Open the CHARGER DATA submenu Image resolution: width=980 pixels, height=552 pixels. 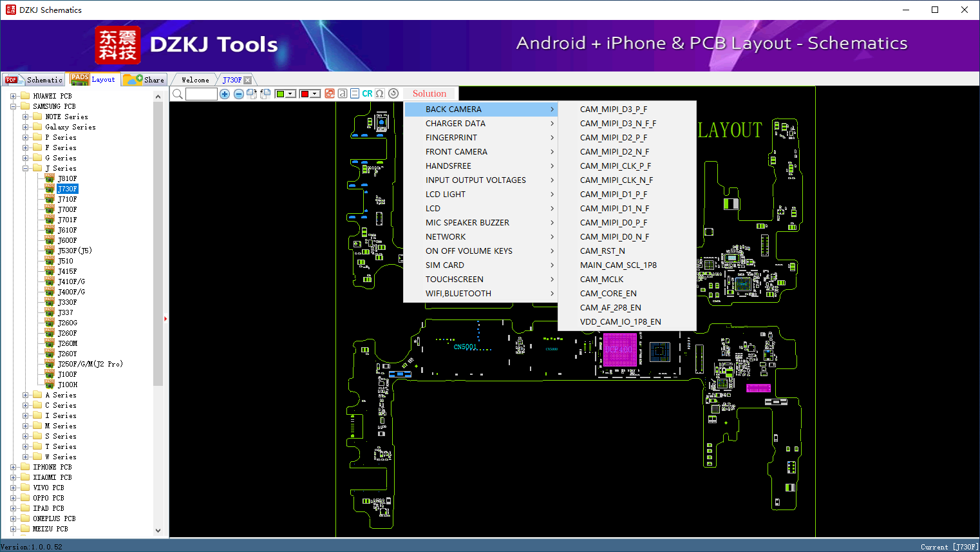[481, 124]
